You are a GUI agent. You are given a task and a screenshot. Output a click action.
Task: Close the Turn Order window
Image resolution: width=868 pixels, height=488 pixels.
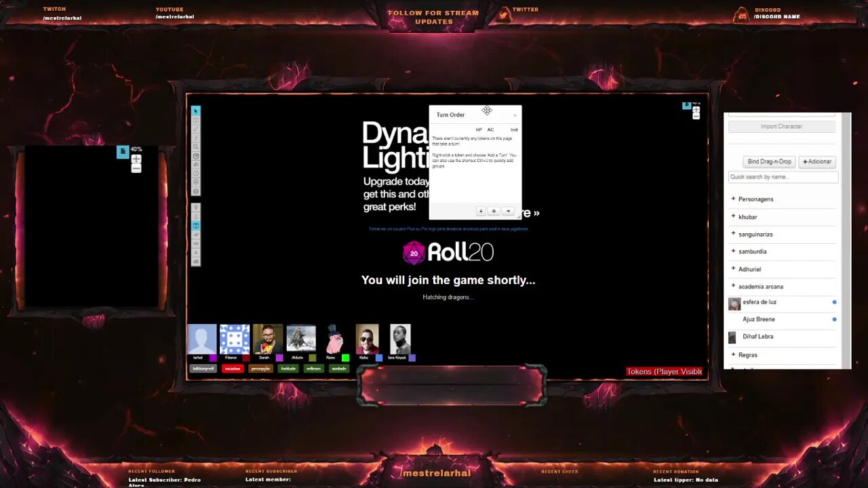pos(515,115)
